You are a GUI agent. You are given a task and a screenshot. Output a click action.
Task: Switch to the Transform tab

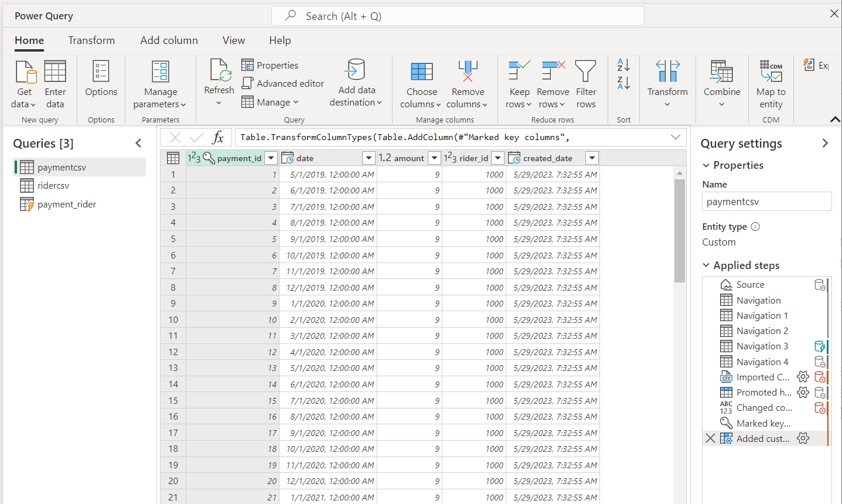point(91,40)
